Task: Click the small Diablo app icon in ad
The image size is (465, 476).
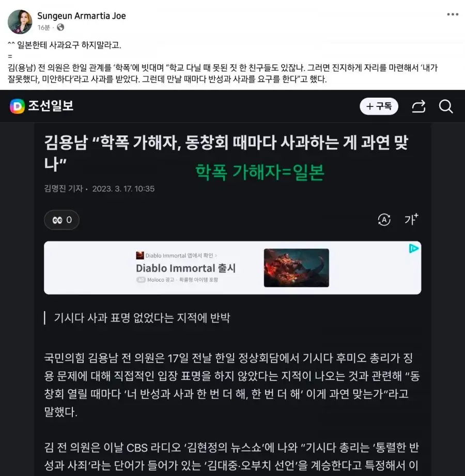Action: [x=140, y=255]
